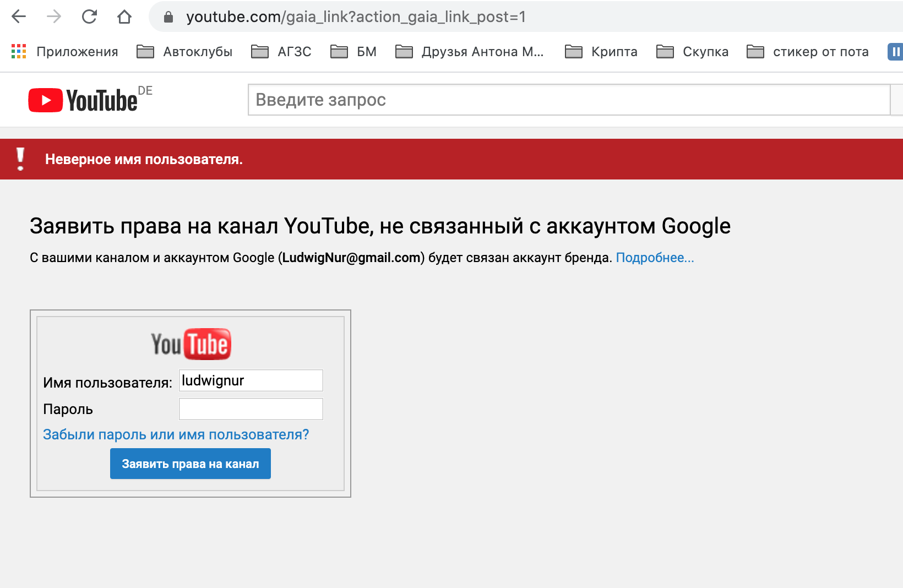Reload the page with the refresh icon
The height and width of the screenshot is (588, 903).
pyautogui.click(x=89, y=17)
